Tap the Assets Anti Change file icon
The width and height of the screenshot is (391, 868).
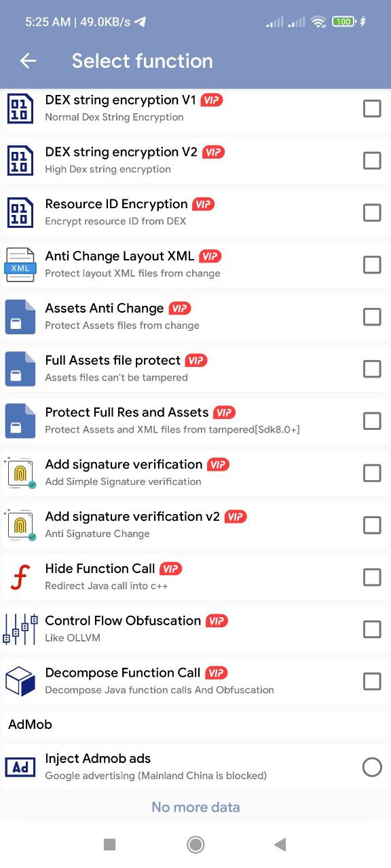20,317
